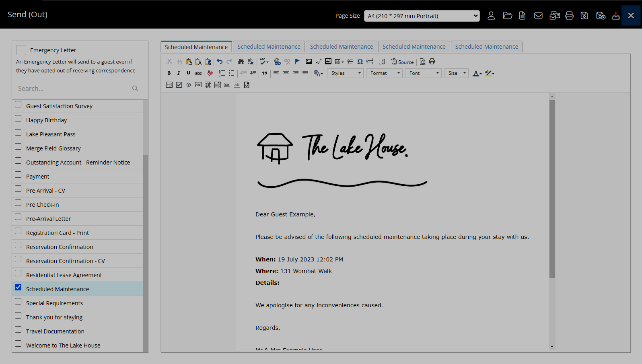The height and width of the screenshot is (364, 642).
Task: Insert block quote from editor toolbar
Action: [265, 73]
